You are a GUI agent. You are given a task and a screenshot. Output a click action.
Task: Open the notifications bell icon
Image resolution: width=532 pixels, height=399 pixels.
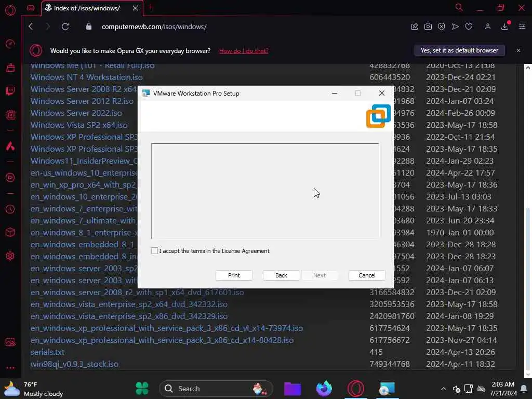[x=524, y=389]
